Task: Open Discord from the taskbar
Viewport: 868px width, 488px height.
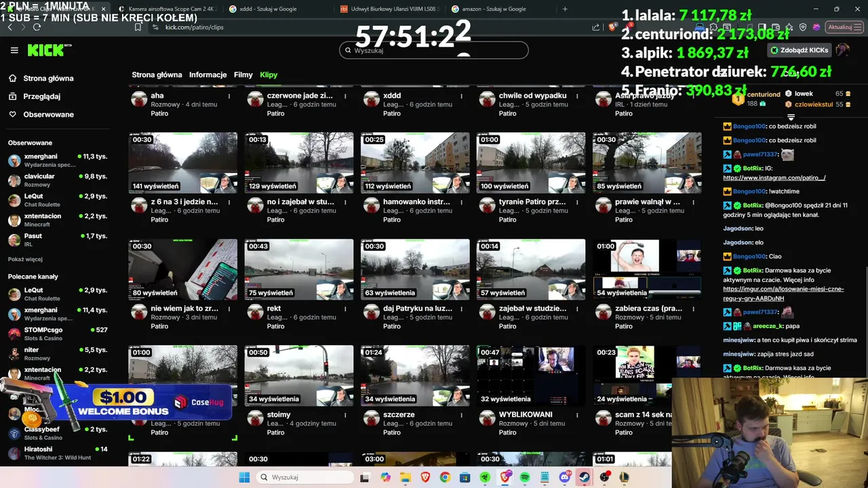Action: [565, 477]
